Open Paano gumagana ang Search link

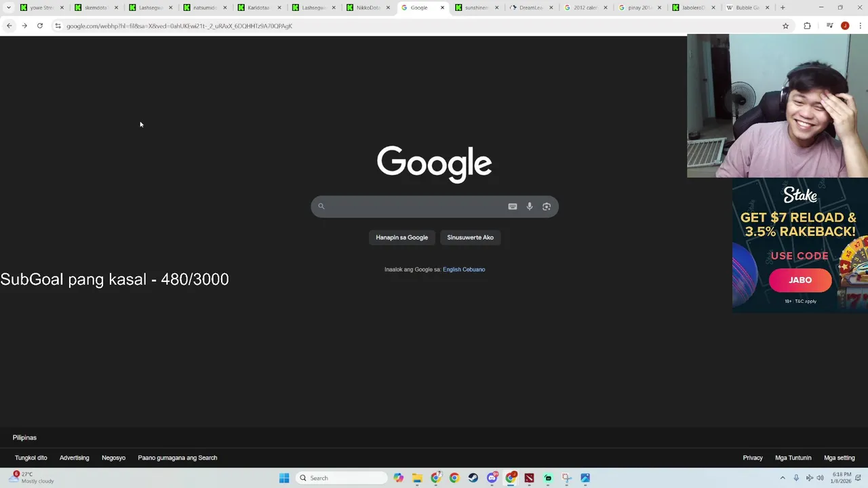coord(178,457)
